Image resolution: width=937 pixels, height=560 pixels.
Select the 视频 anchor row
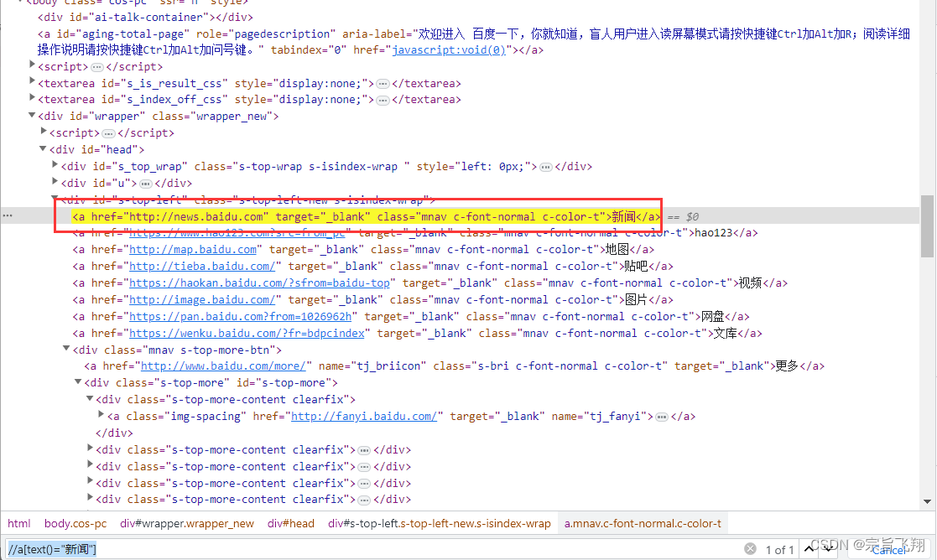coord(429,283)
